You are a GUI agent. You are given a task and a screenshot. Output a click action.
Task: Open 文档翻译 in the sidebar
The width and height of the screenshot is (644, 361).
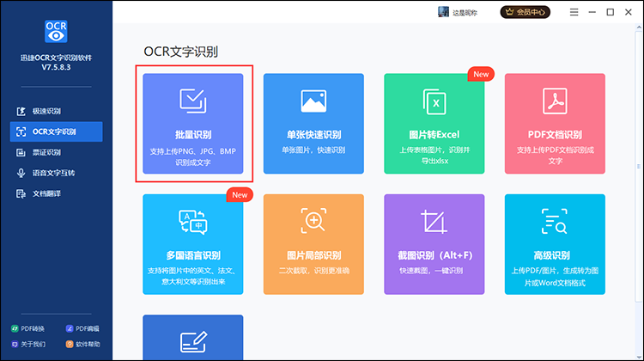57,193
